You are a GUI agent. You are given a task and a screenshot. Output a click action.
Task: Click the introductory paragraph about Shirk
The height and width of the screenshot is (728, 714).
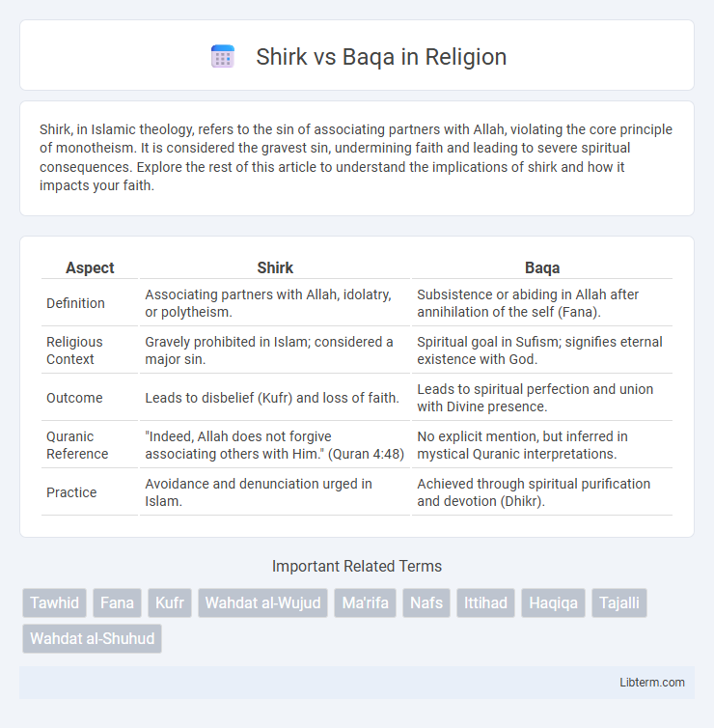[x=356, y=157]
